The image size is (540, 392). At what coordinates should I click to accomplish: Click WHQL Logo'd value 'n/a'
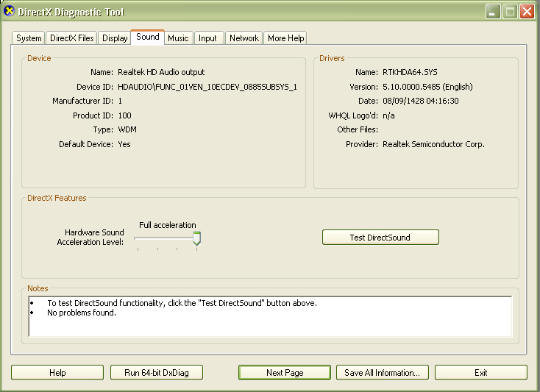tap(388, 115)
